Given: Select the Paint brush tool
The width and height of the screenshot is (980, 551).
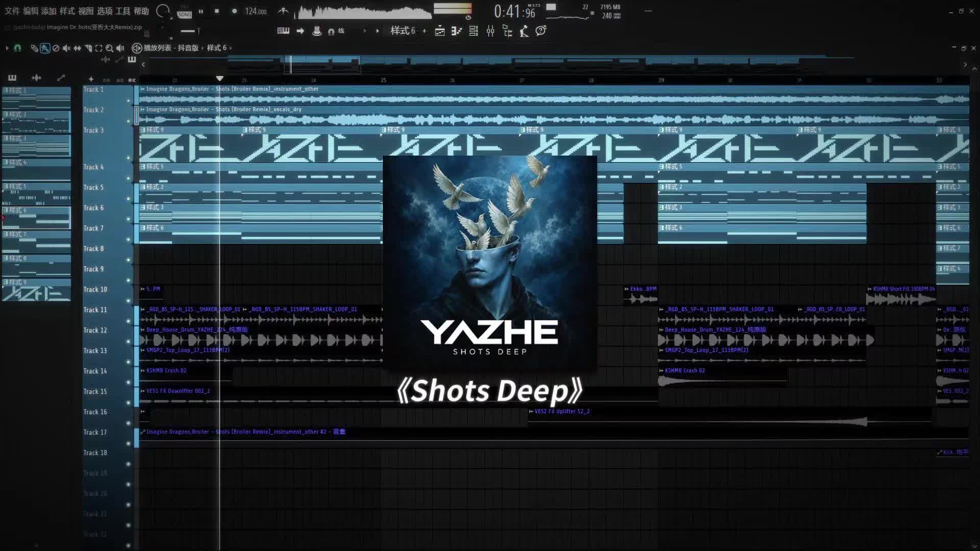Looking at the screenshot, I should [x=45, y=48].
